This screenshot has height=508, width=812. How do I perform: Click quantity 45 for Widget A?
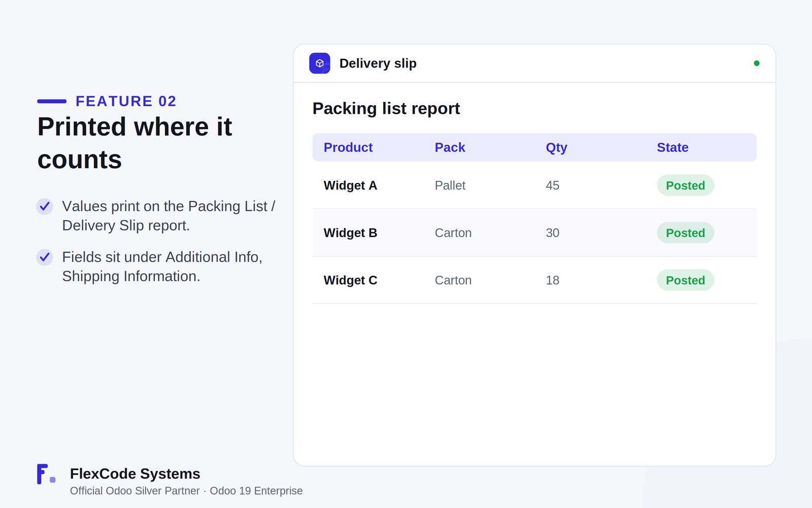pyautogui.click(x=553, y=185)
